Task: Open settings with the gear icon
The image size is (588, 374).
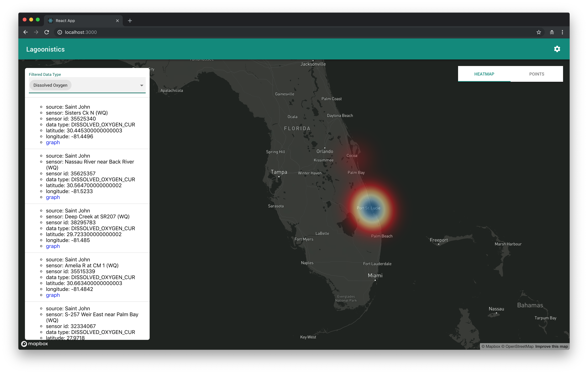Action: [x=557, y=49]
